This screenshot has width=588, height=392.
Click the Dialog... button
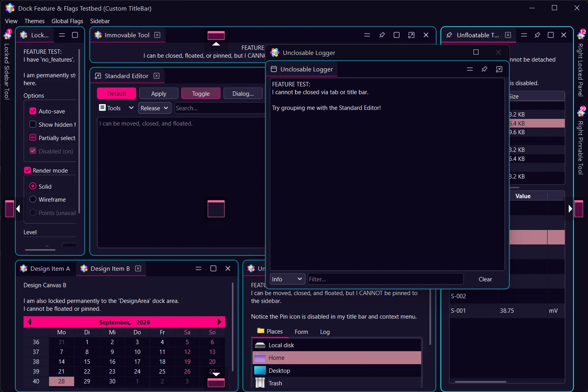[x=243, y=93]
